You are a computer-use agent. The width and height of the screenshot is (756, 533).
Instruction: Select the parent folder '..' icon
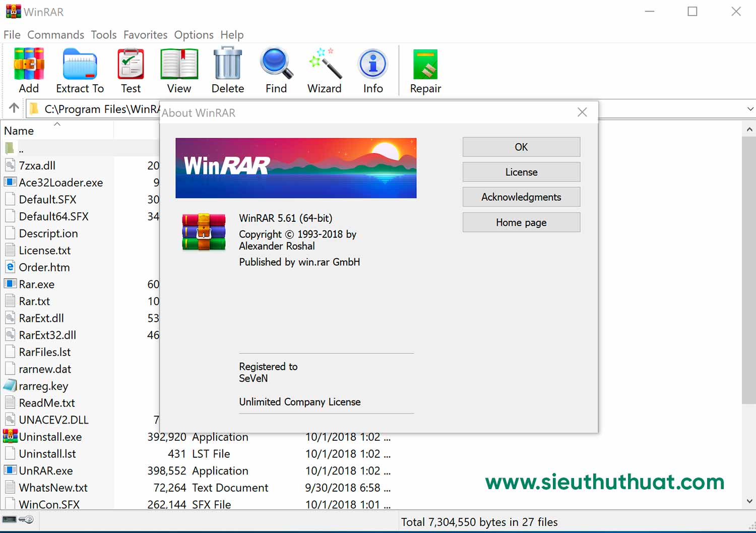pyautogui.click(x=10, y=148)
